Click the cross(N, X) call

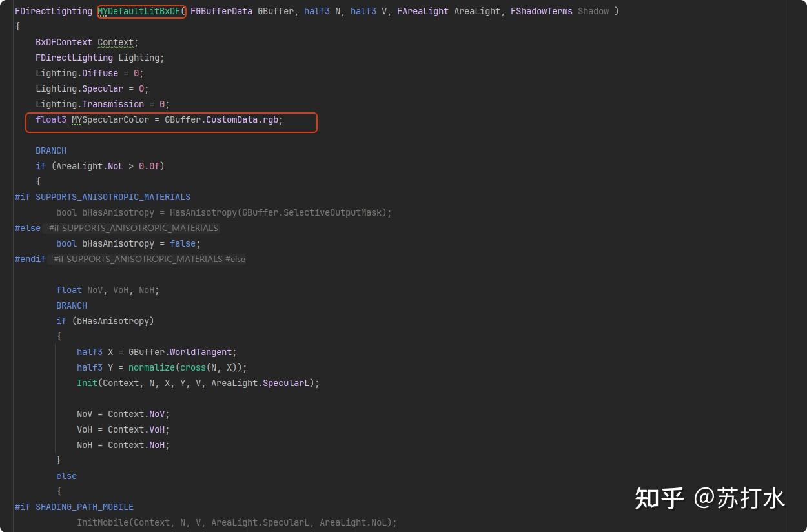(x=211, y=367)
